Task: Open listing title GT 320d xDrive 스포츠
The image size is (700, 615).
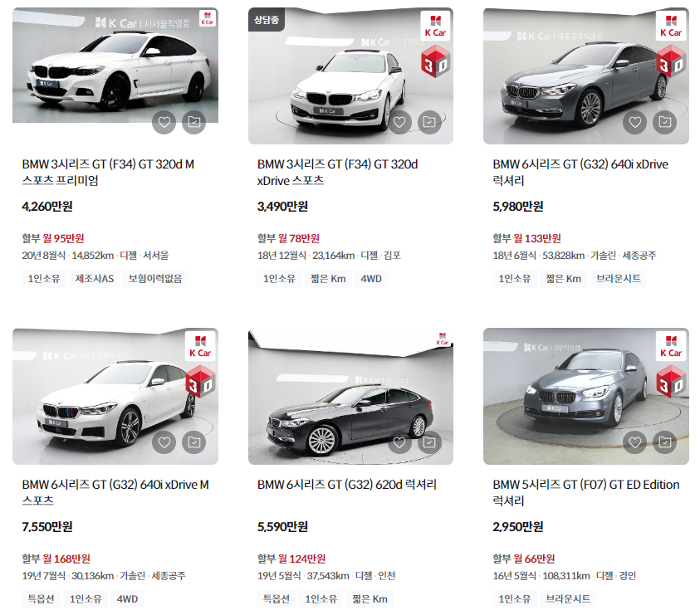Action: 337,173
